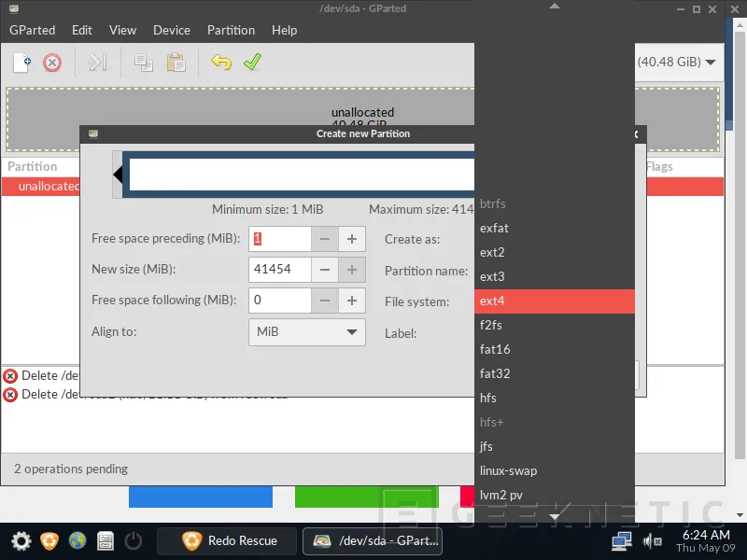The width and height of the screenshot is (747, 560).
Task: Open the volume speaker tray icon
Action: (x=653, y=540)
